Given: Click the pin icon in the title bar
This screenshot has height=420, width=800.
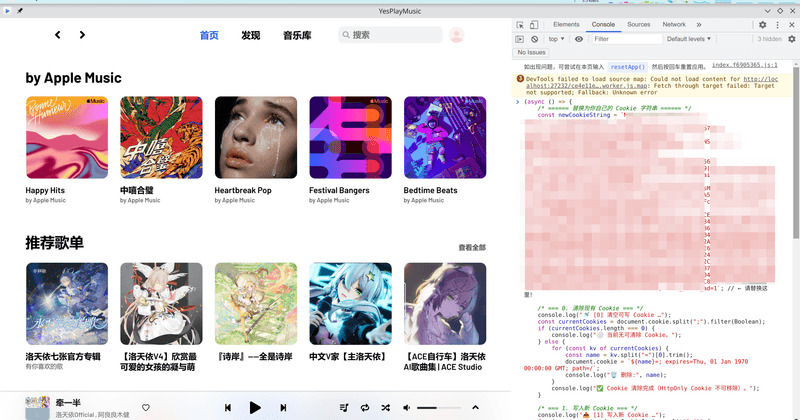Looking at the screenshot, I should (x=20, y=11).
